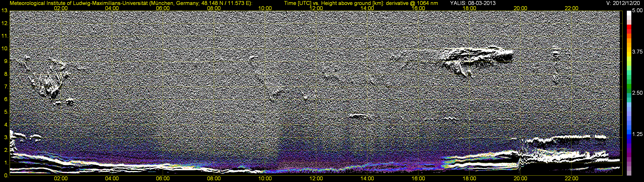Click 10:00 on the bottom time axis
644x182 pixels.
coord(265,179)
